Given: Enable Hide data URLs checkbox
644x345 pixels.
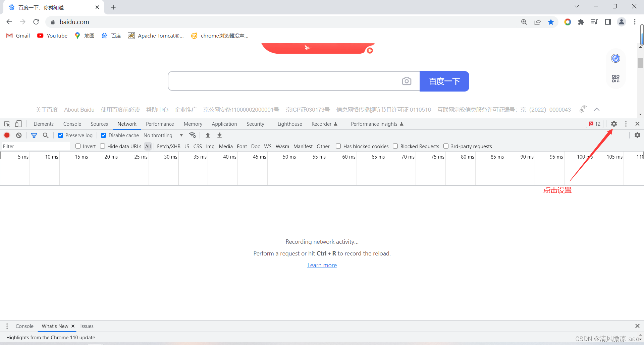Looking at the screenshot, I should [103, 146].
